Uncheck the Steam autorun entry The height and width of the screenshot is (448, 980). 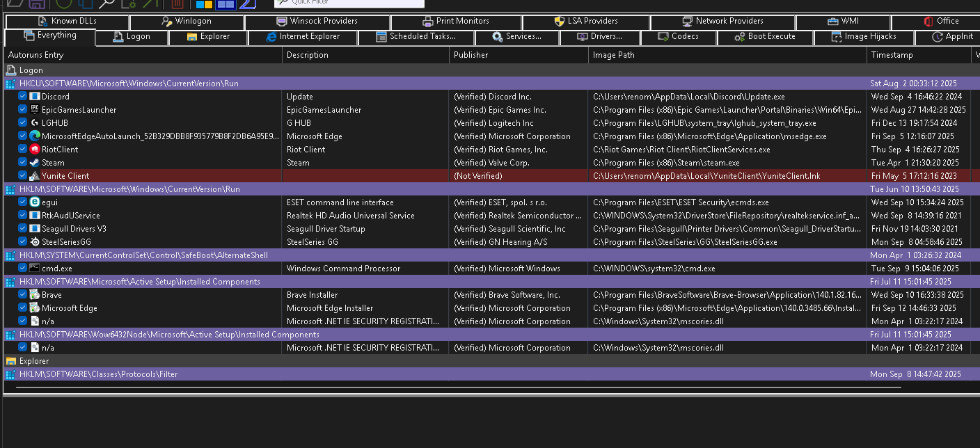point(23,163)
